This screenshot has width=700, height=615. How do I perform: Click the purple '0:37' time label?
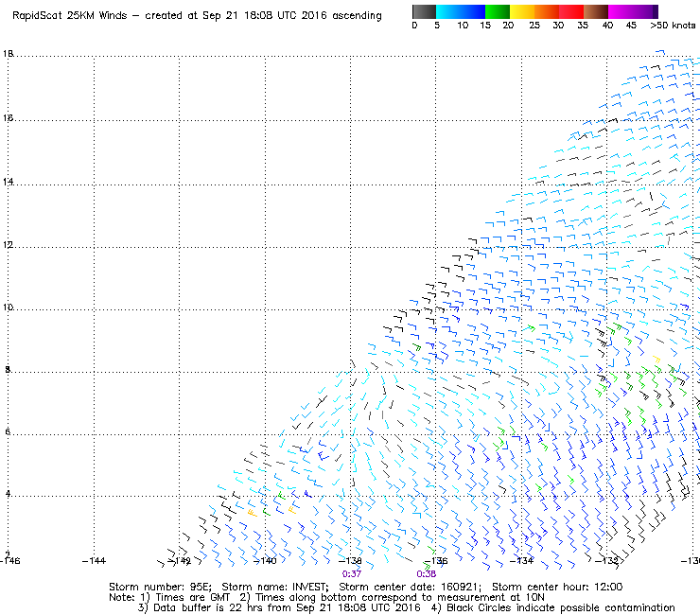pos(352,574)
